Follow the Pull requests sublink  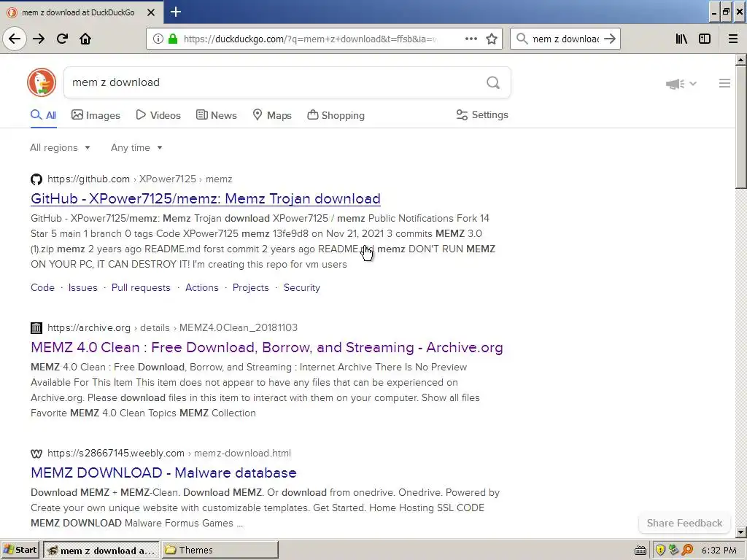(141, 287)
